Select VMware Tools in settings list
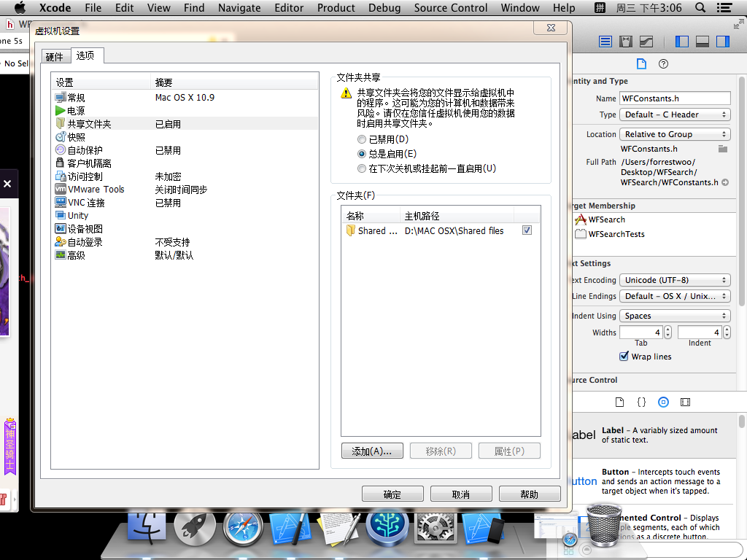The height and width of the screenshot is (560, 747). 96,190
